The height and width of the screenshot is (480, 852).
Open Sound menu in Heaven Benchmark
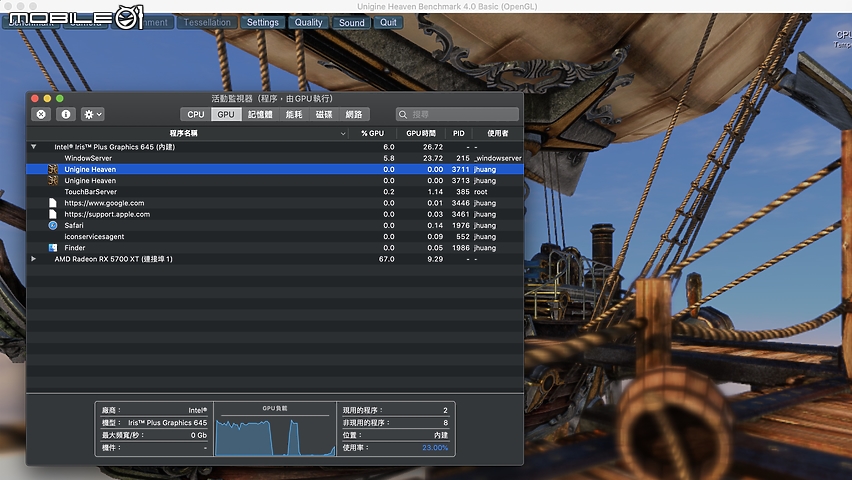tap(352, 22)
